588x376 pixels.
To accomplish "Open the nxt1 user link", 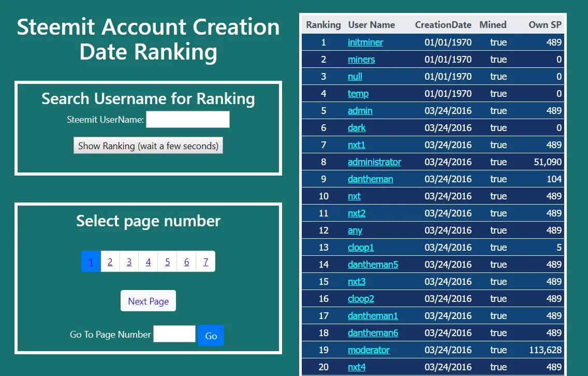I will point(356,145).
